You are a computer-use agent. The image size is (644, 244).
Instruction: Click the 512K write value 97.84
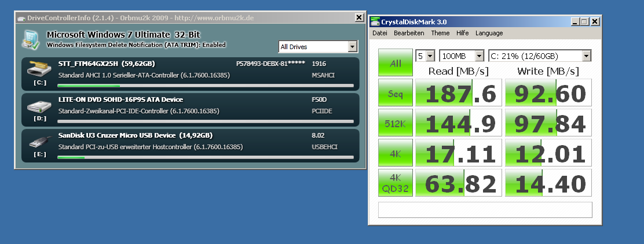[548, 123]
